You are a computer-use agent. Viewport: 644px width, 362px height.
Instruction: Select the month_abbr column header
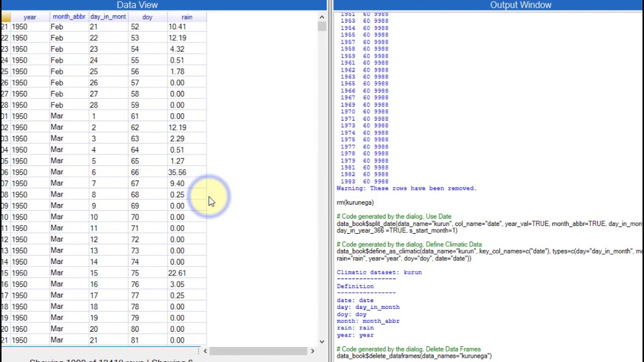pyautogui.click(x=69, y=17)
